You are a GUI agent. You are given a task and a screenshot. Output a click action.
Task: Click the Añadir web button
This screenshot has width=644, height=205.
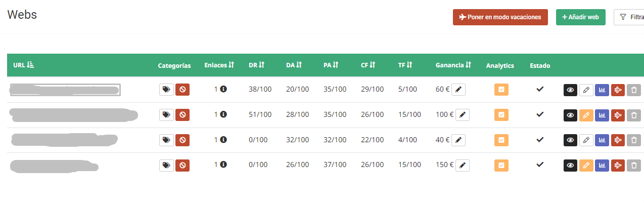click(580, 17)
